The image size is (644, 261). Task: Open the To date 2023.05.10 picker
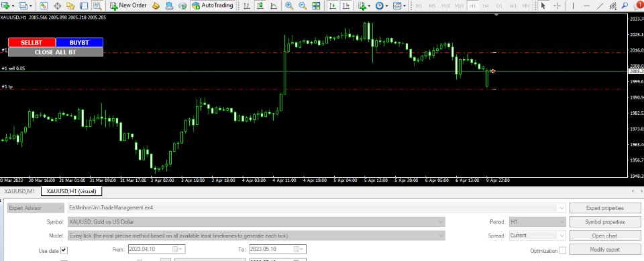pyautogui.click(x=277, y=249)
